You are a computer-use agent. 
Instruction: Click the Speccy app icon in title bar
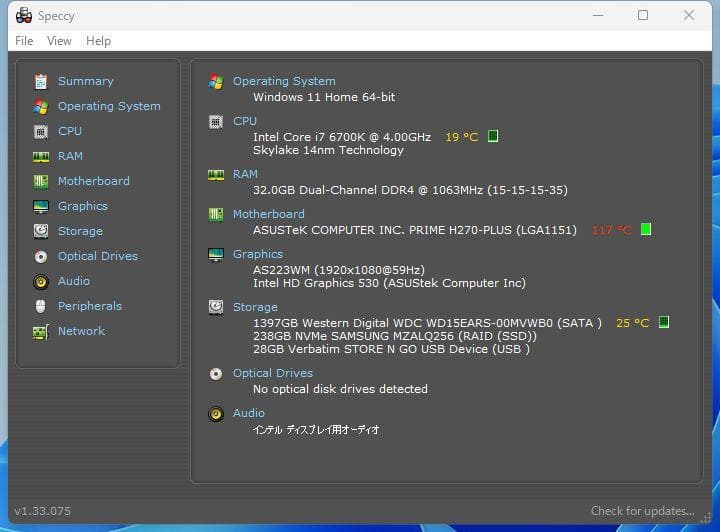coord(24,16)
